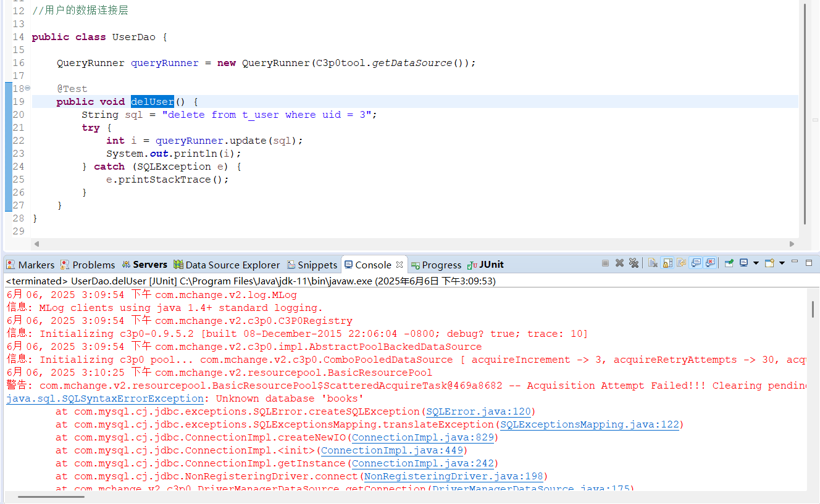Minimize the Console view panel
Image resolution: width=820 pixels, height=504 pixels.
tap(795, 262)
